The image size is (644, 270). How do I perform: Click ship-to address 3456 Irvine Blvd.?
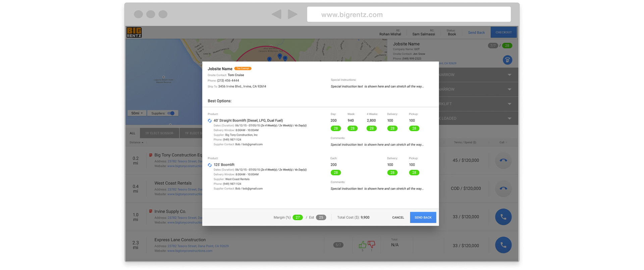(242, 87)
